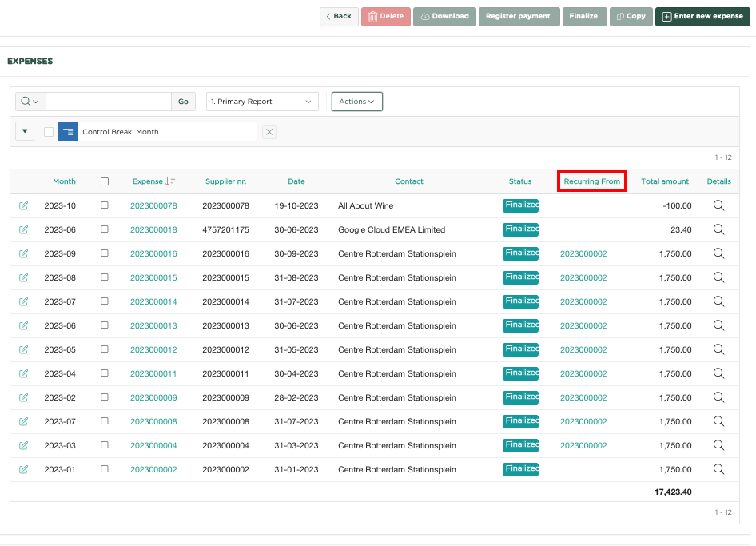Click the blue control break icon

[x=68, y=132]
